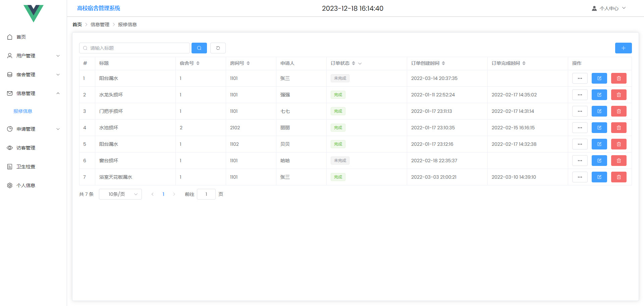Image resolution: width=644 pixels, height=306 pixels.
Task: Edit the 水池损坏 repair row
Action: pos(599,128)
